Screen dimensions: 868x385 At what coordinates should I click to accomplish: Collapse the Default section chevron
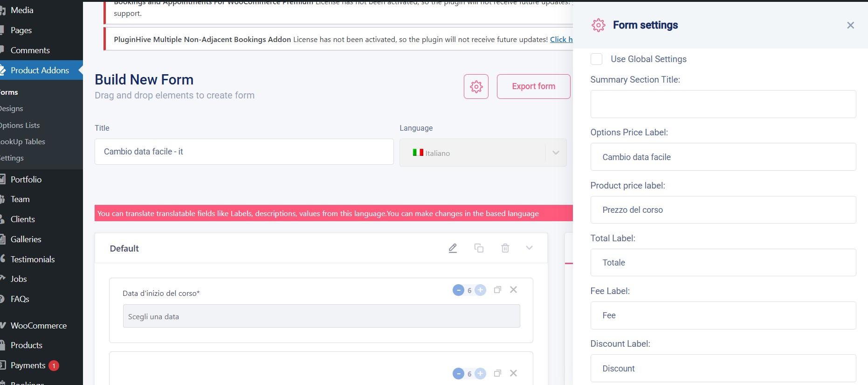tap(529, 248)
